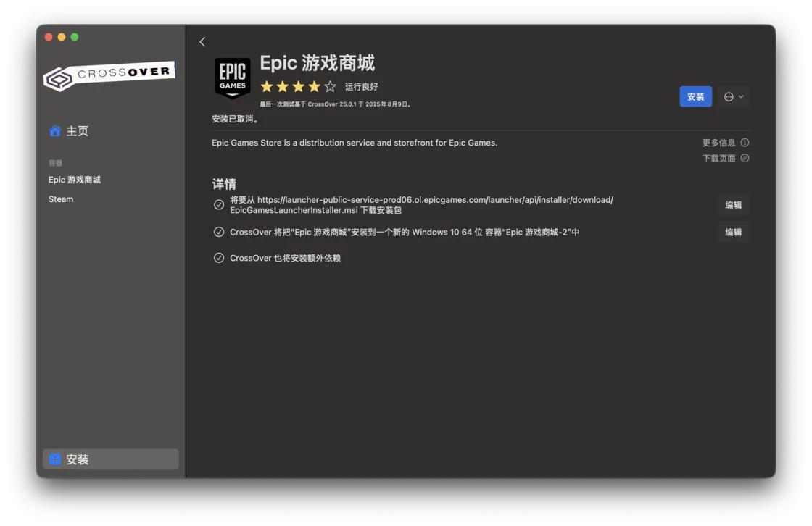Viewport: 812px width, 526px height.
Task: Click the circled ellipsis icon near 安装
Action: pyautogui.click(x=730, y=96)
